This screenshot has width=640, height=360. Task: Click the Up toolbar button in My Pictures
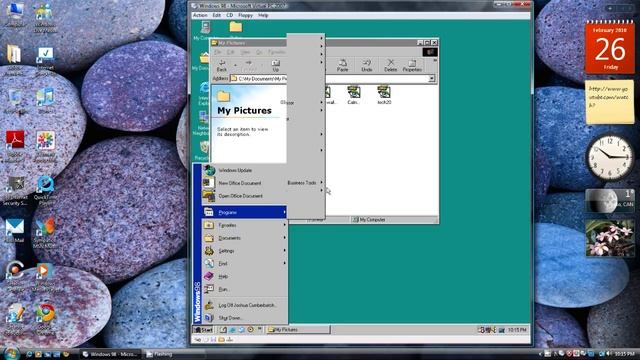point(276,65)
